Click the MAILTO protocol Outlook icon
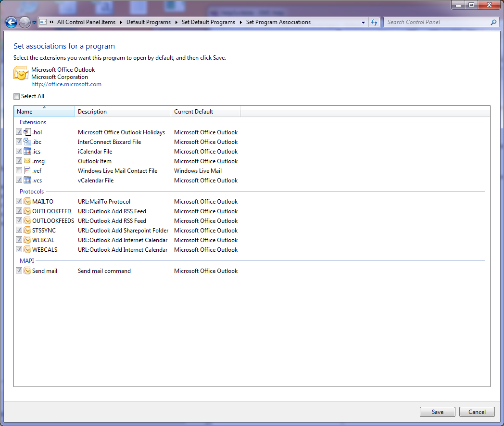This screenshot has width=504, height=426. 27,201
